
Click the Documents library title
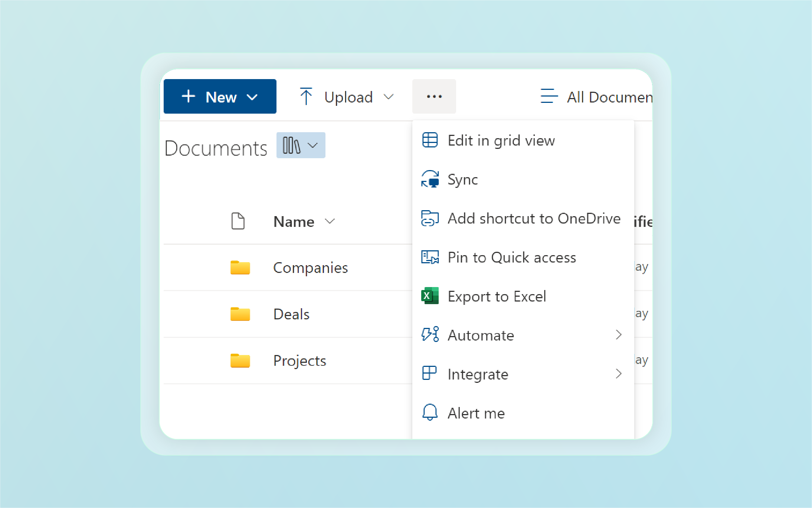pos(216,148)
